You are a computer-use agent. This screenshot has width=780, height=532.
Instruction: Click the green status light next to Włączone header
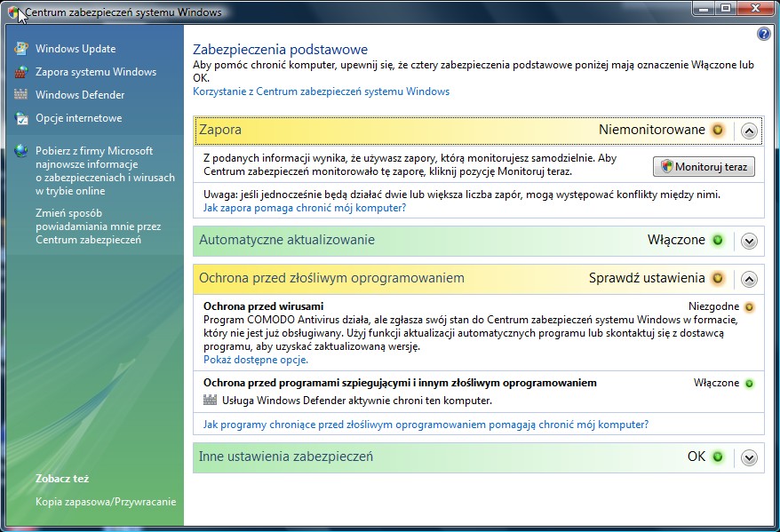click(x=717, y=240)
